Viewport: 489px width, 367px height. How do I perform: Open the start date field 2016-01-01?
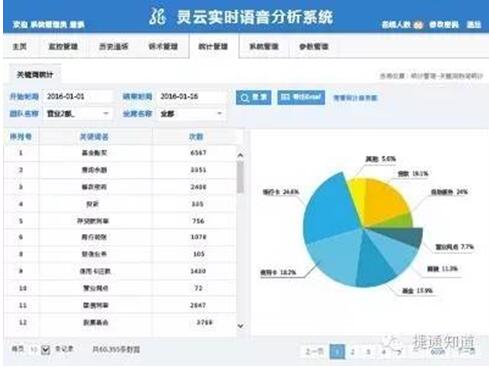pos(78,97)
